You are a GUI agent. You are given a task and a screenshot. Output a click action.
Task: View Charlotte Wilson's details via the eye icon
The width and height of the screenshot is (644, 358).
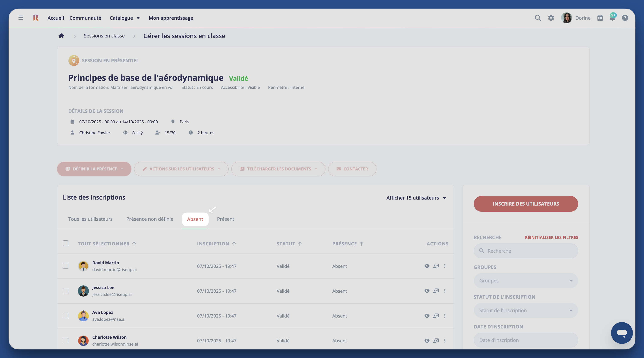click(427, 340)
